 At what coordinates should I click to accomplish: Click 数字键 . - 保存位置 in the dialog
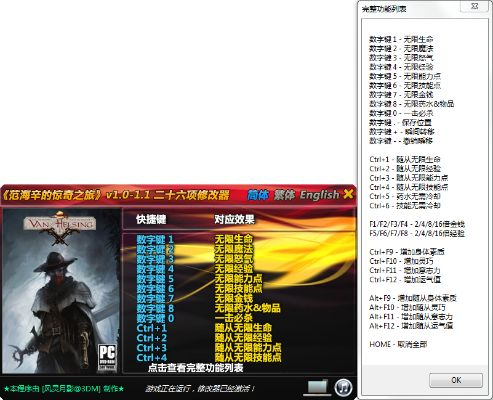pos(400,122)
